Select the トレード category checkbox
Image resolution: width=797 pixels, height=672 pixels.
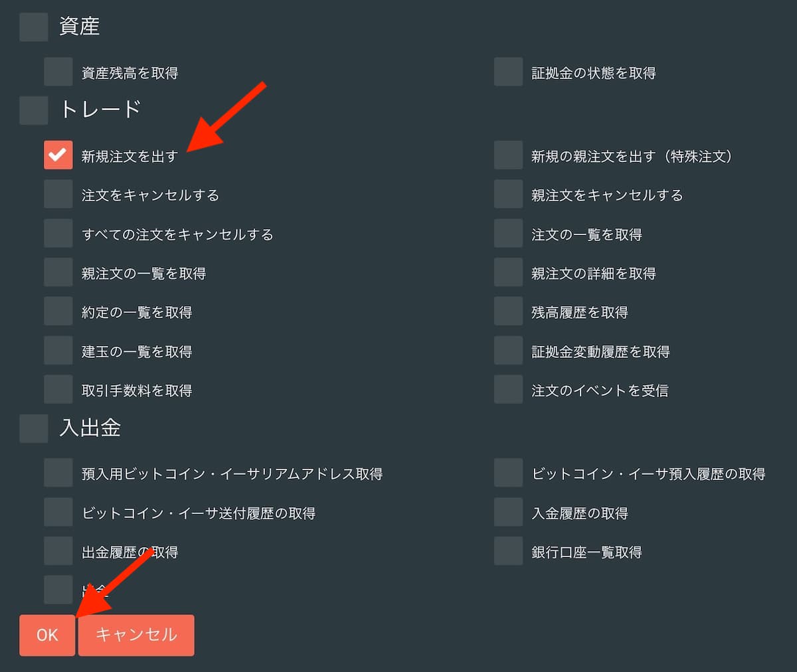click(x=33, y=110)
